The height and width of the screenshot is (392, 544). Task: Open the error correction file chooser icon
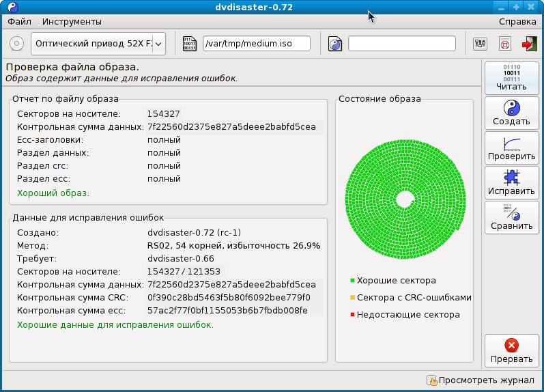(335, 44)
